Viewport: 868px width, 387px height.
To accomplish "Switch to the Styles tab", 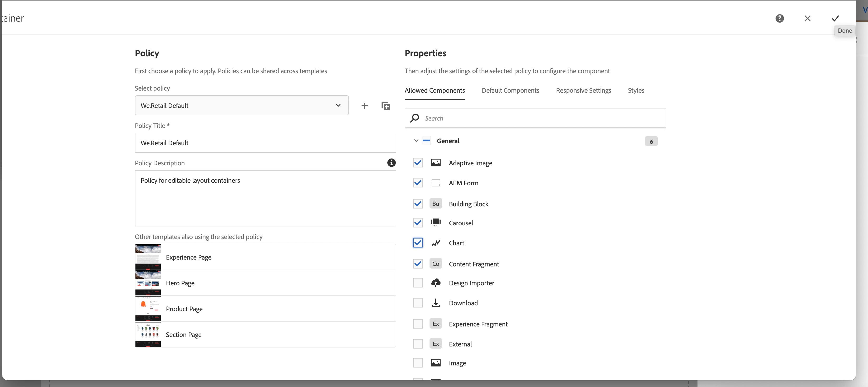I will 636,91.
